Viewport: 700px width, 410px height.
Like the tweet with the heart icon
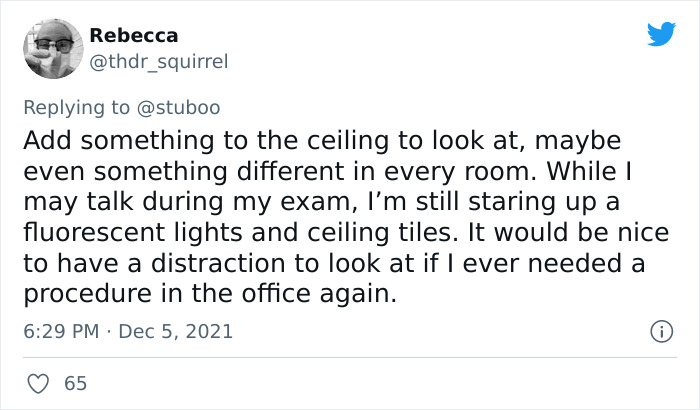39,383
